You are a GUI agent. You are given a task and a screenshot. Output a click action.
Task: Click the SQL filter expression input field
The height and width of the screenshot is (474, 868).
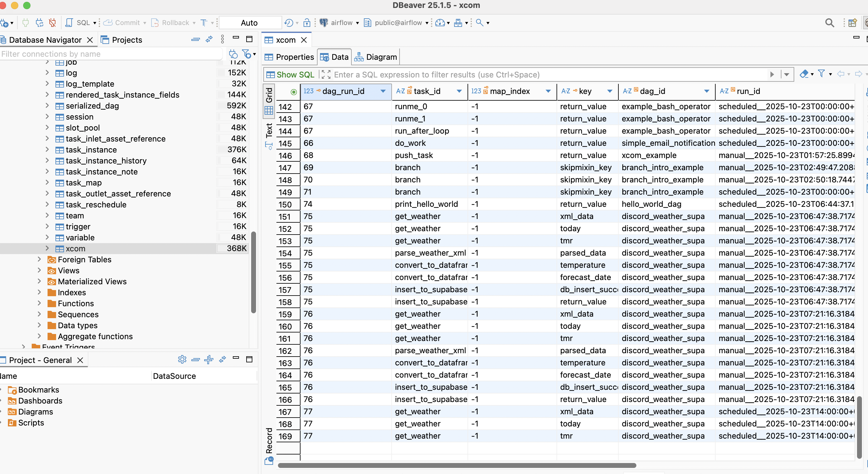(x=539, y=74)
